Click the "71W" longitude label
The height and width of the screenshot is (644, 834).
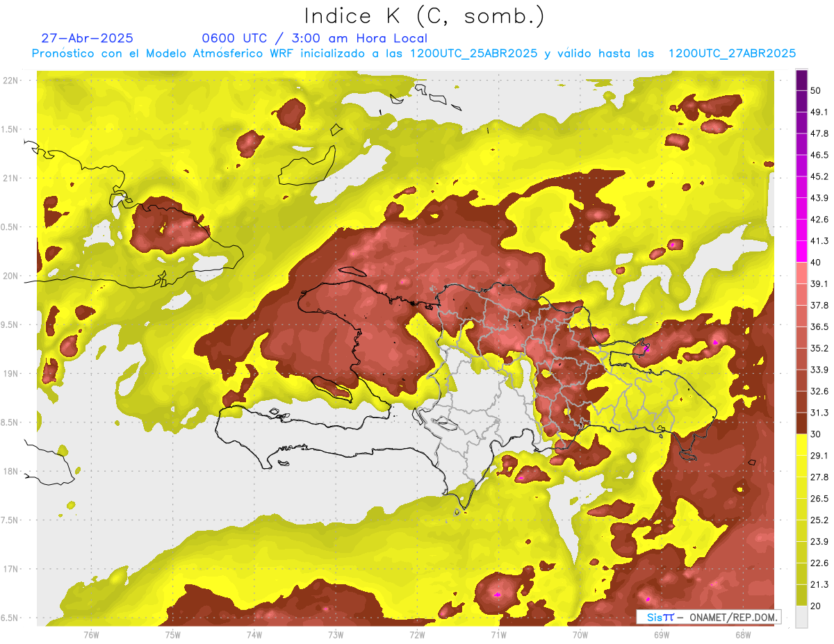click(x=498, y=634)
